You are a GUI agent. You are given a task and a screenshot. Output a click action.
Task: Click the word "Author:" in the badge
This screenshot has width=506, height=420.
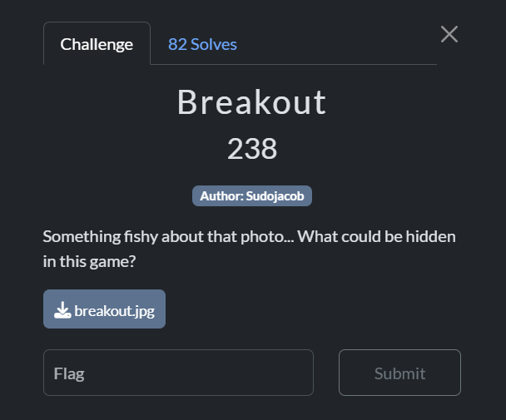[x=221, y=196]
